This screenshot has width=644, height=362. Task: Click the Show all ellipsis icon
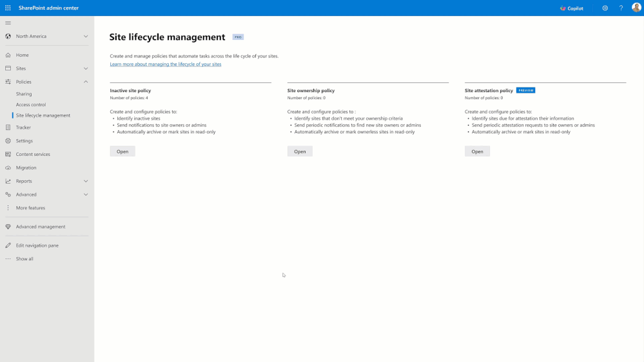(8, 258)
